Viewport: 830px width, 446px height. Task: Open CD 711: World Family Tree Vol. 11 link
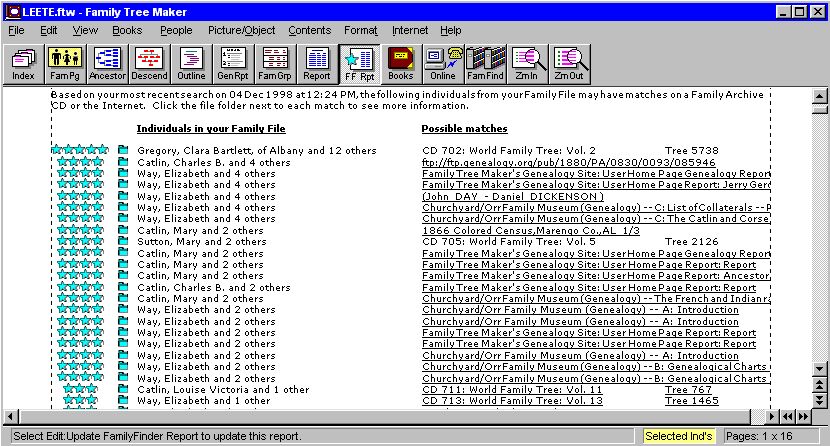pos(512,389)
